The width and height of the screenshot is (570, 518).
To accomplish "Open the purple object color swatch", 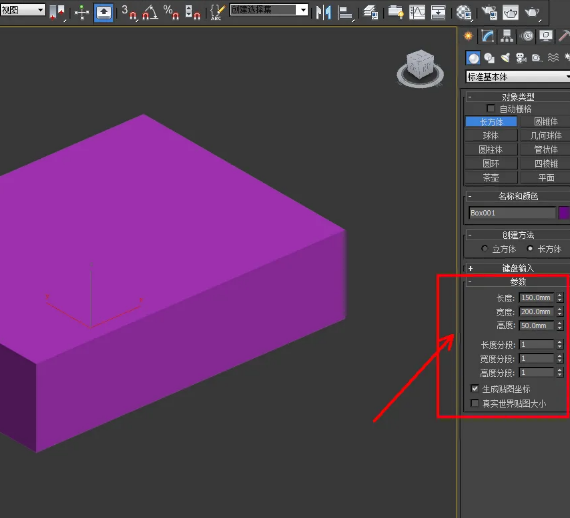I will [x=564, y=213].
